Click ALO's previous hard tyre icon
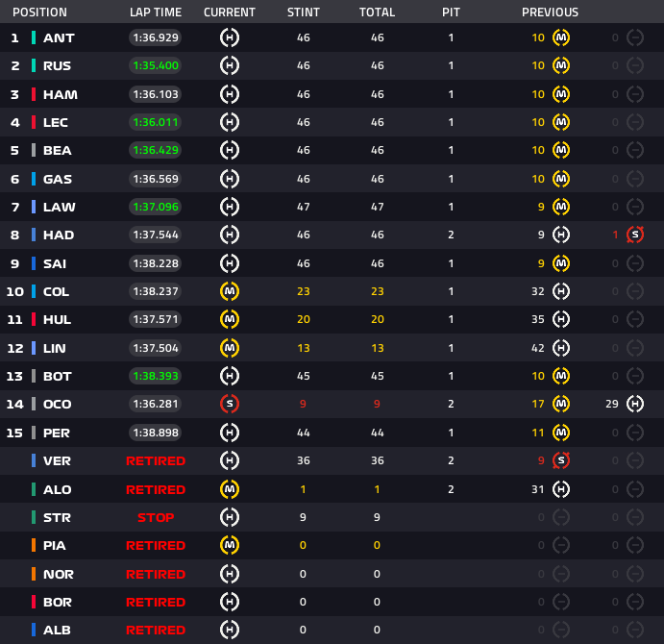The width and height of the screenshot is (664, 644). pyautogui.click(x=562, y=488)
